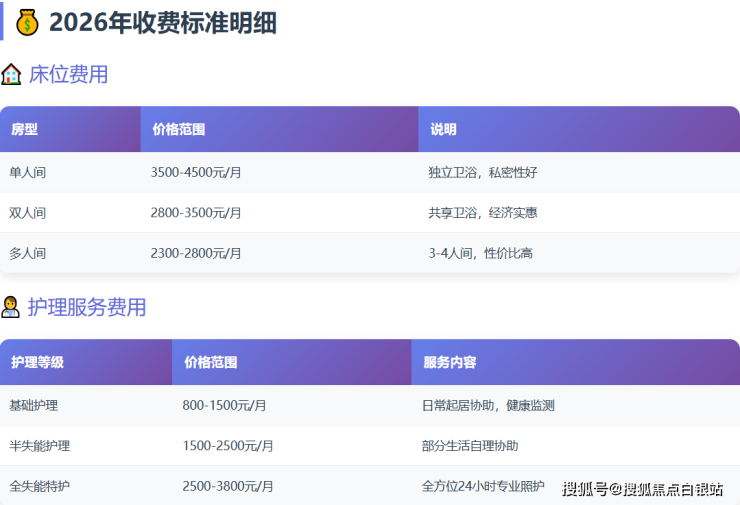Click the 搜狐号@搜狐焦点白银站 watermark
The width and height of the screenshot is (740, 505).
tap(642, 488)
